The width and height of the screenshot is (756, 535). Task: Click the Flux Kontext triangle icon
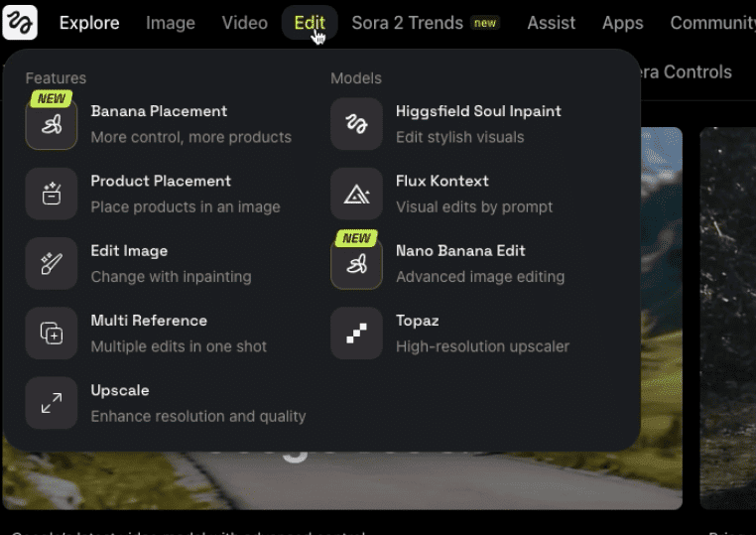[356, 194]
